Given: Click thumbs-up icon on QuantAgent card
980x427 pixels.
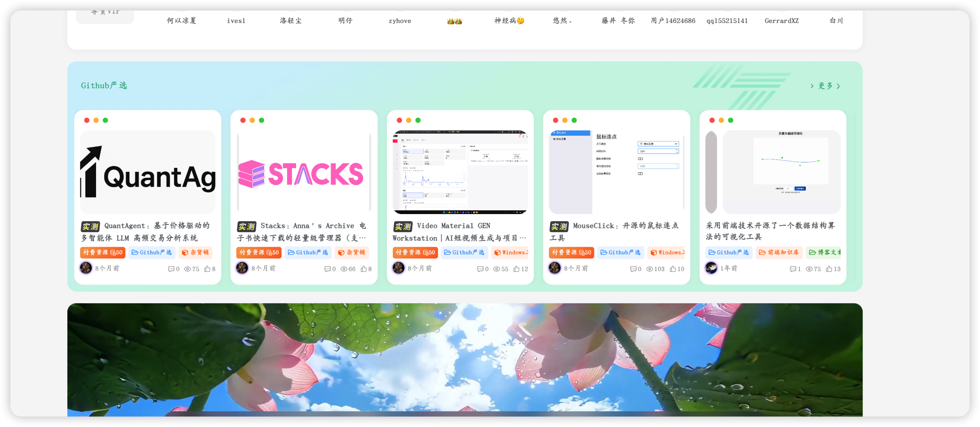Looking at the screenshot, I should [207, 269].
